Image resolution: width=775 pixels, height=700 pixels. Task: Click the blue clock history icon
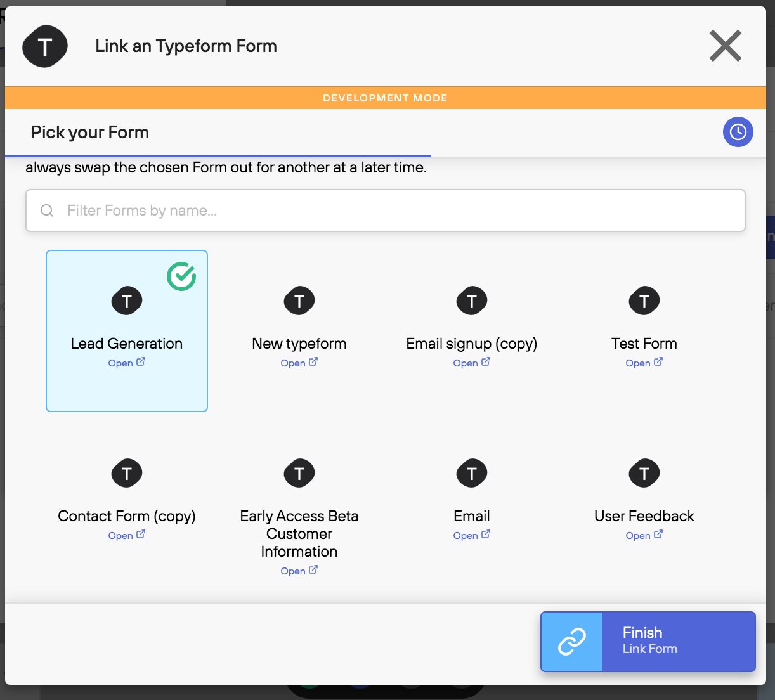(738, 132)
